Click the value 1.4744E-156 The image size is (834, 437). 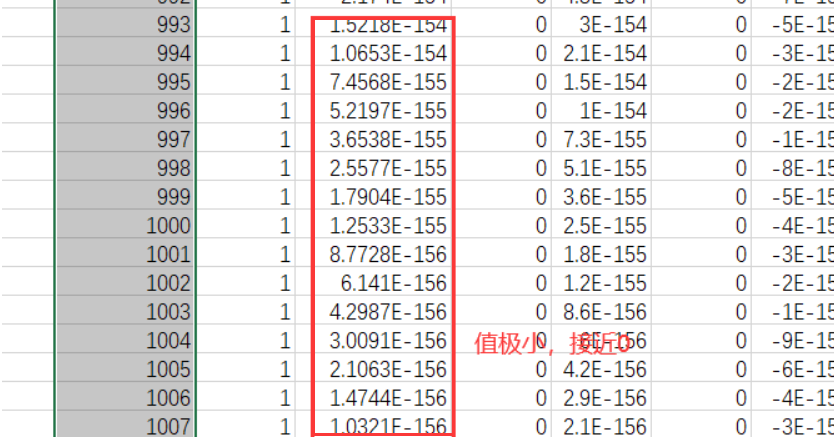click(x=388, y=398)
